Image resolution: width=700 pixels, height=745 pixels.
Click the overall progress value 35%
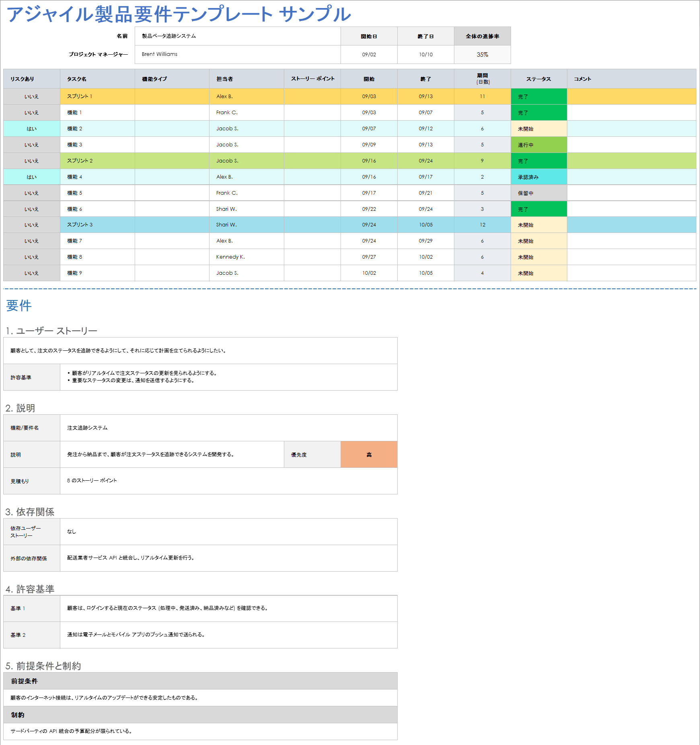pyautogui.click(x=482, y=54)
